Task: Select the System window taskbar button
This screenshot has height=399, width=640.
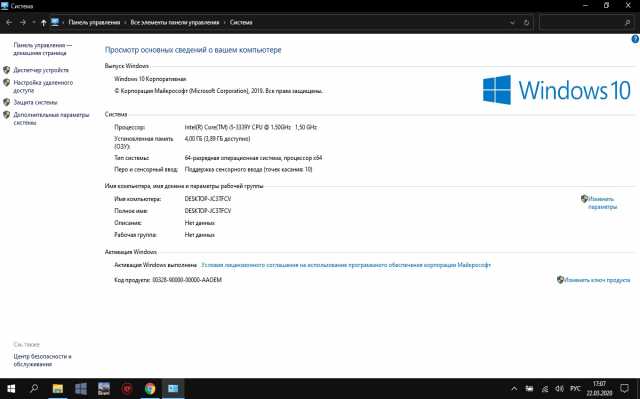Action: [173, 389]
